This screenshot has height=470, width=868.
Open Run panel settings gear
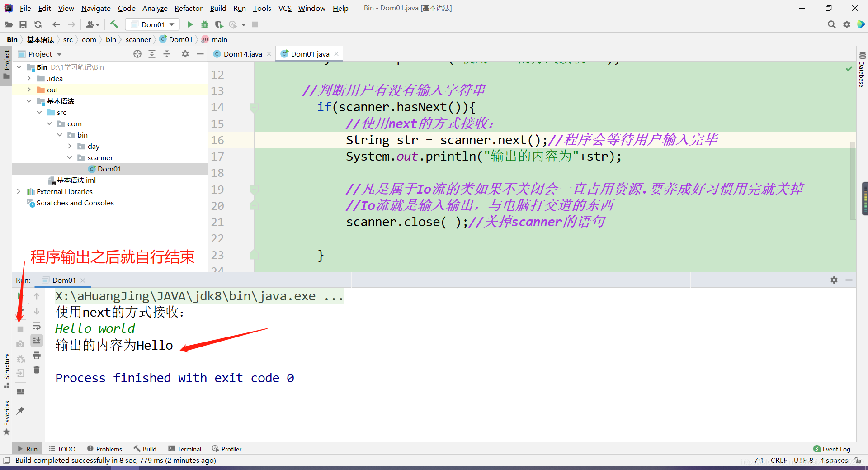tap(834, 280)
